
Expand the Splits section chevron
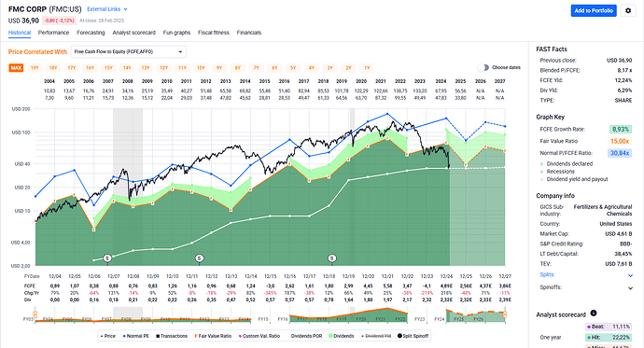pos(630,276)
